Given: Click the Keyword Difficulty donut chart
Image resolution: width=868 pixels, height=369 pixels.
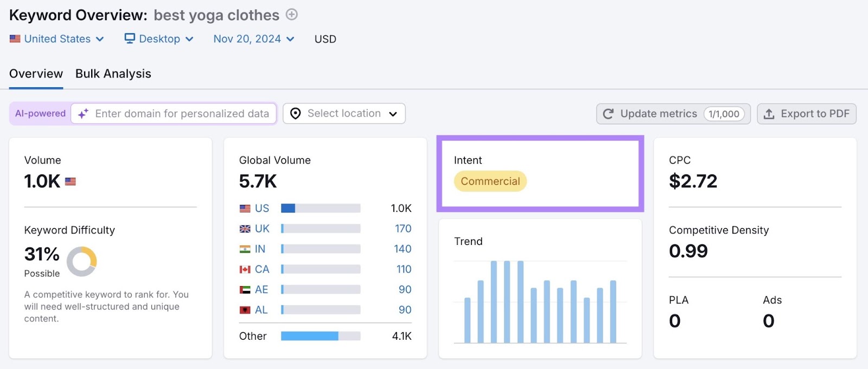Looking at the screenshot, I should point(82,262).
